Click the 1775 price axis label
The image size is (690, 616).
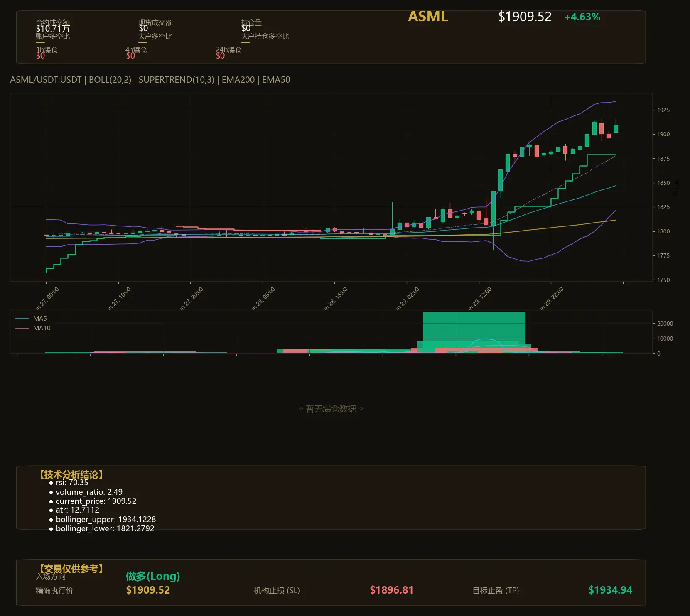(x=663, y=255)
